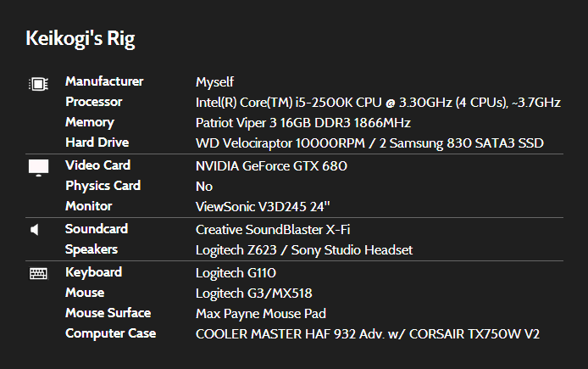Select the Logitech G110 keyboard text
Viewport: 588px width, 369px height.
tap(236, 272)
